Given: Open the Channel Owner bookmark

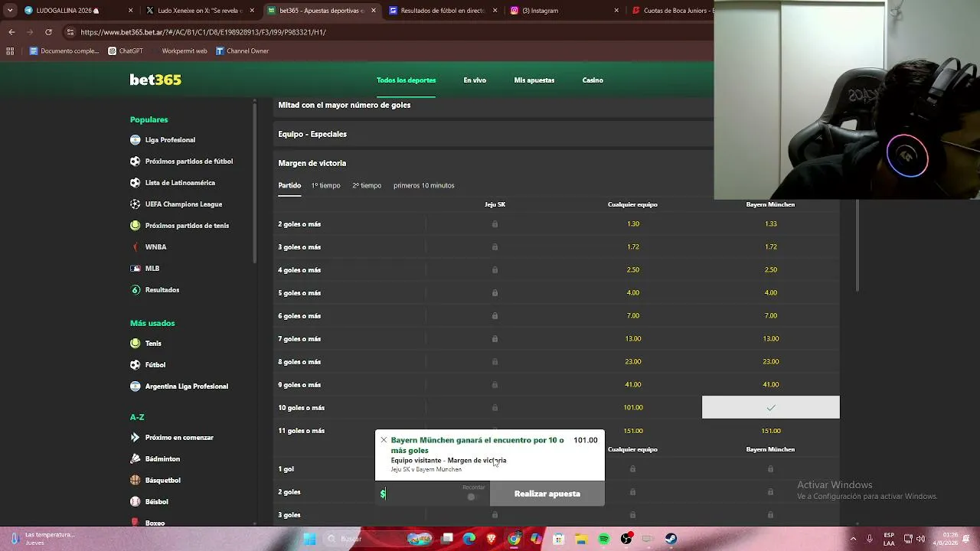Looking at the screenshot, I should click(x=242, y=51).
